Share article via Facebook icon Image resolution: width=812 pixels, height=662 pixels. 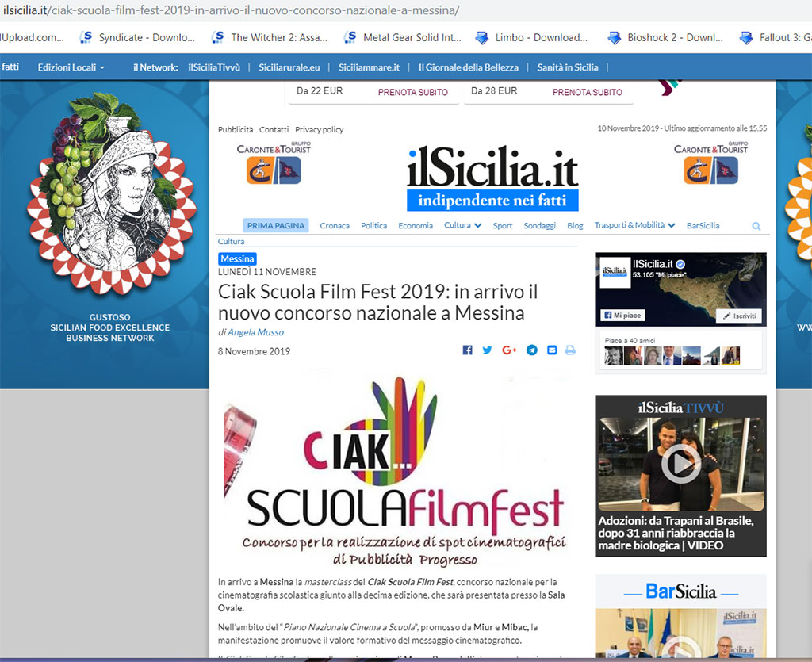coord(467,350)
